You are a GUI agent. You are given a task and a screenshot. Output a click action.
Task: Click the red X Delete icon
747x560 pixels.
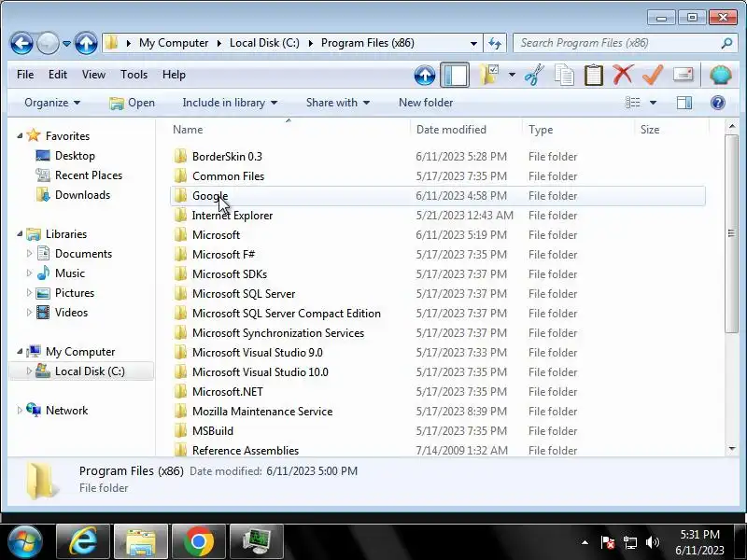pos(623,75)
